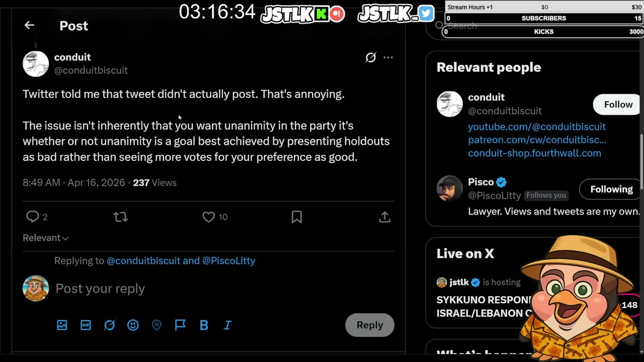Viewport: 644px width, 362px height.
Task: Click the back arrow icon
Action: click(x=29, y=25)
